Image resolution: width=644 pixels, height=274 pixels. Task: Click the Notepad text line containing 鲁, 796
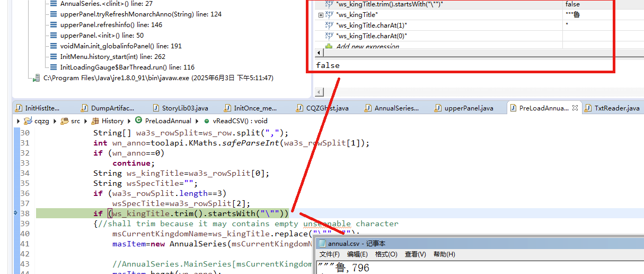click(x=343, y=268)
